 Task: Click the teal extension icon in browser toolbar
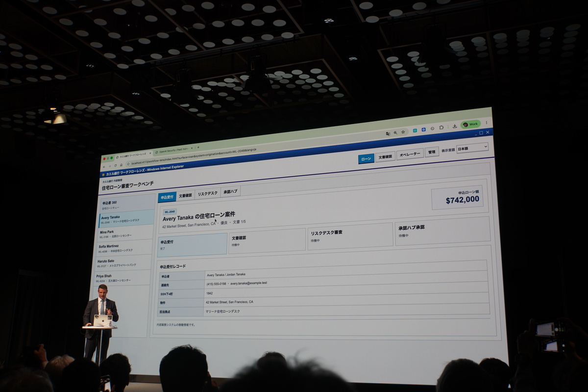[x=415, y=130]
